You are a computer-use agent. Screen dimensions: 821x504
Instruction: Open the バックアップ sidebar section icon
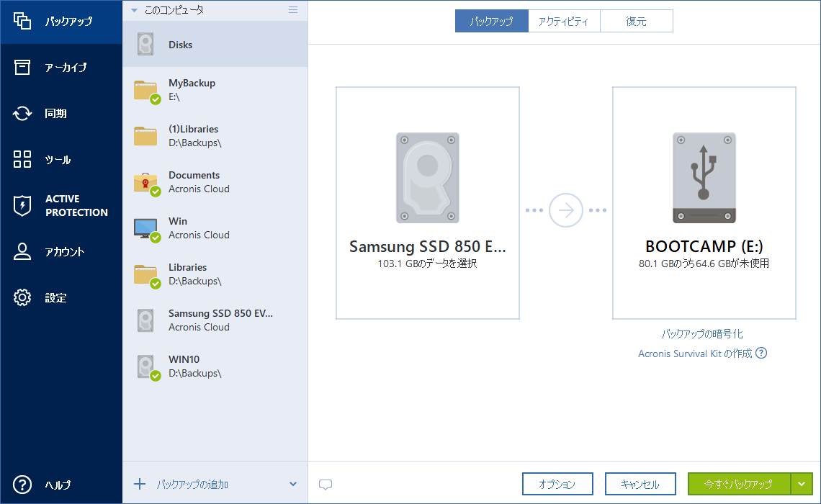click(x=22, y=21)
